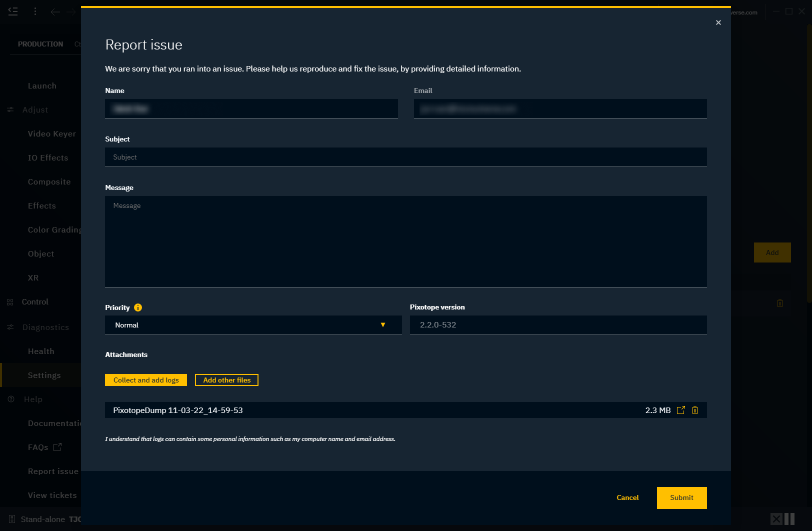Click the back navigation arrow
This screenshot has height=531, width=812.
[55, 12]
